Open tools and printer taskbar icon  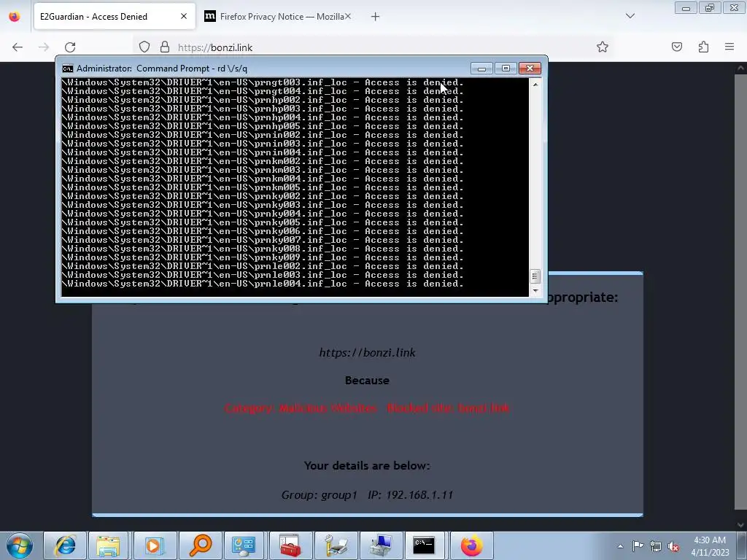336,545
